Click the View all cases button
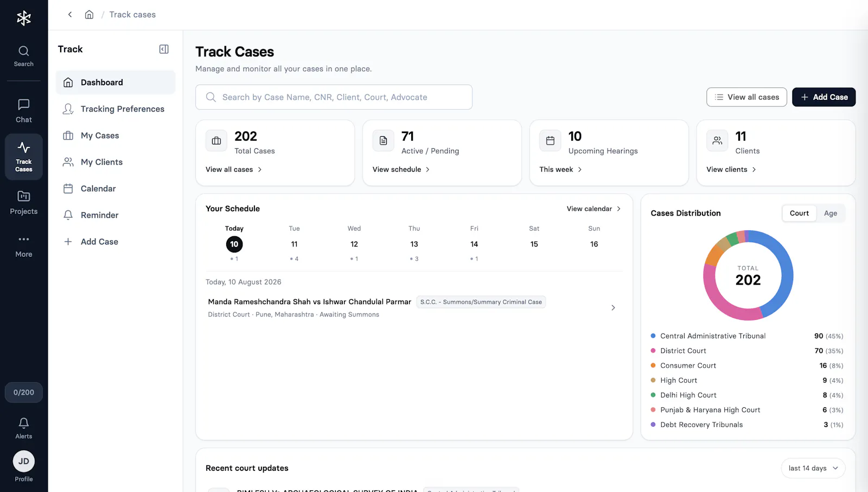The height and width of the screenshot is (492, 868). [746, 97]
